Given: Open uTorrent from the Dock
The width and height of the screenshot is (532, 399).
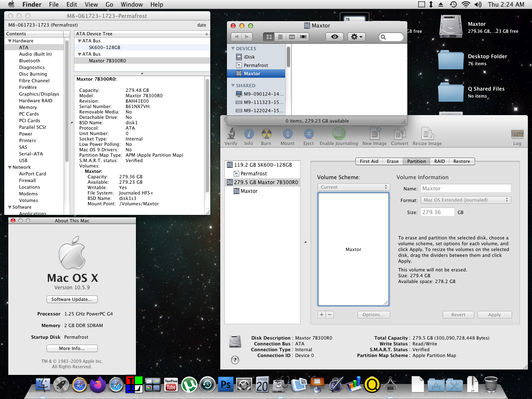Looking at the screenshot, I should pos(189,384).
